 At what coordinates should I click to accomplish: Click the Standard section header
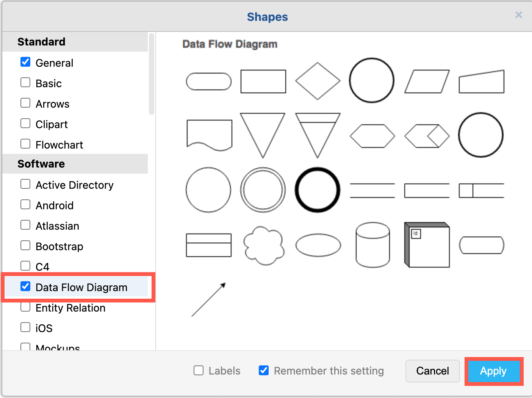click(x=41, y=42)
